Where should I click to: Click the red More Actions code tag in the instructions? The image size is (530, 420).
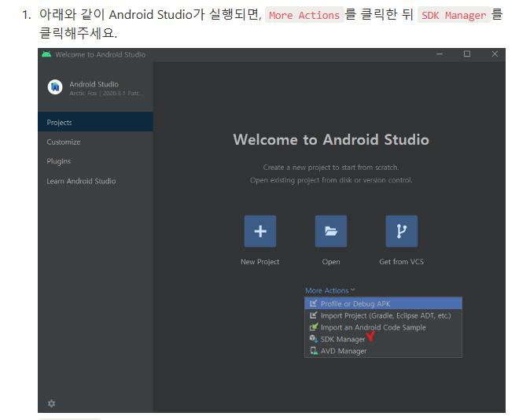pos(304,15)
